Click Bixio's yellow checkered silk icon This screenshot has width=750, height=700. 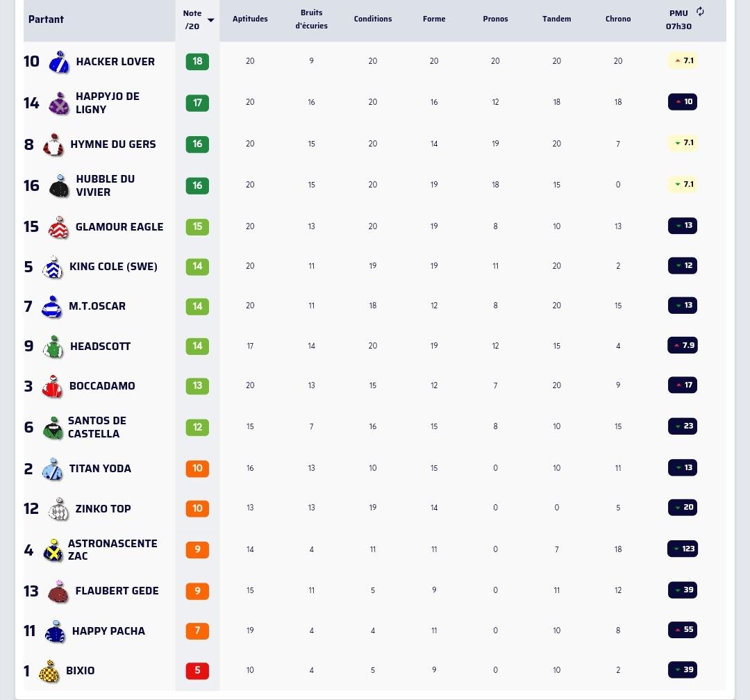tap(49, 672)
